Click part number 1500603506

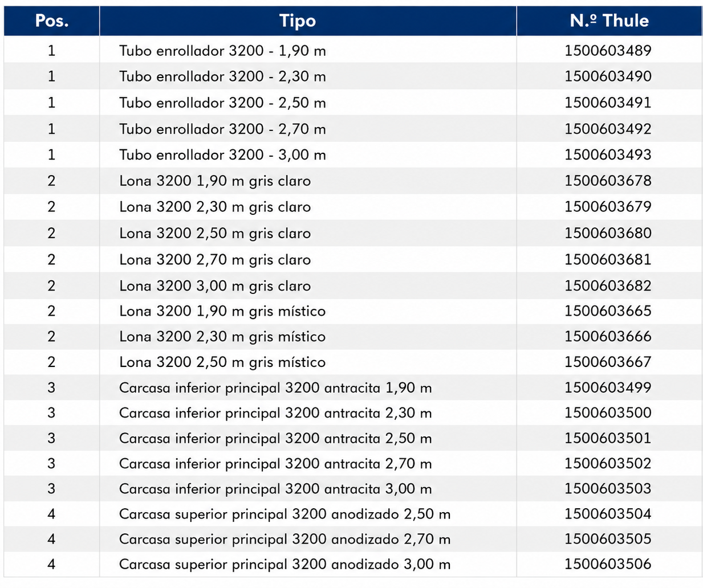click(x=608, y=564)
